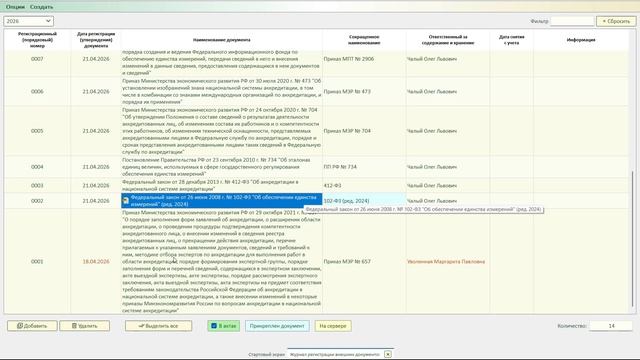This screenshot has width=640, height=360.
Task: Select document name Приказ от 29 октября 2021 in row 0001
Action: pos(222,261)
